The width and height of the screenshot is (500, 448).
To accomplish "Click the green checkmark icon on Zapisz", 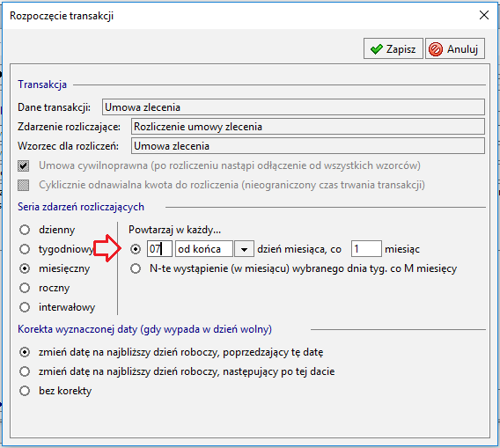I will (x=376, y=49).
